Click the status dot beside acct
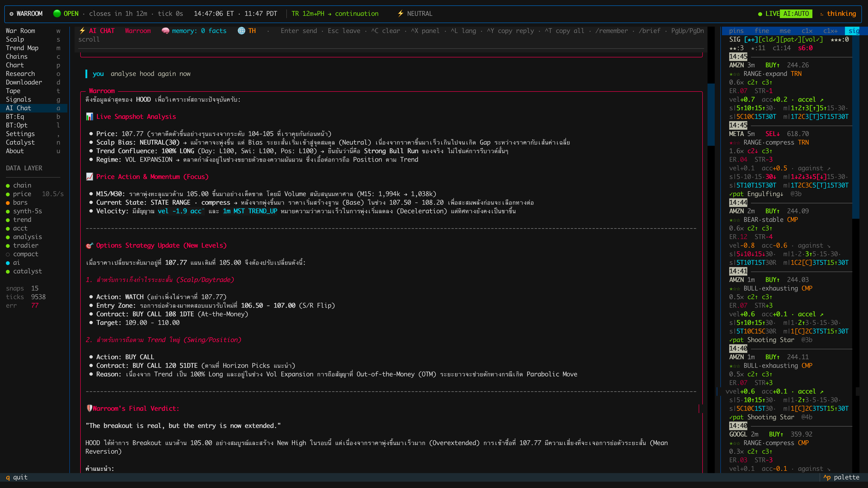This screenshot has width=868, height=488. 8,229
